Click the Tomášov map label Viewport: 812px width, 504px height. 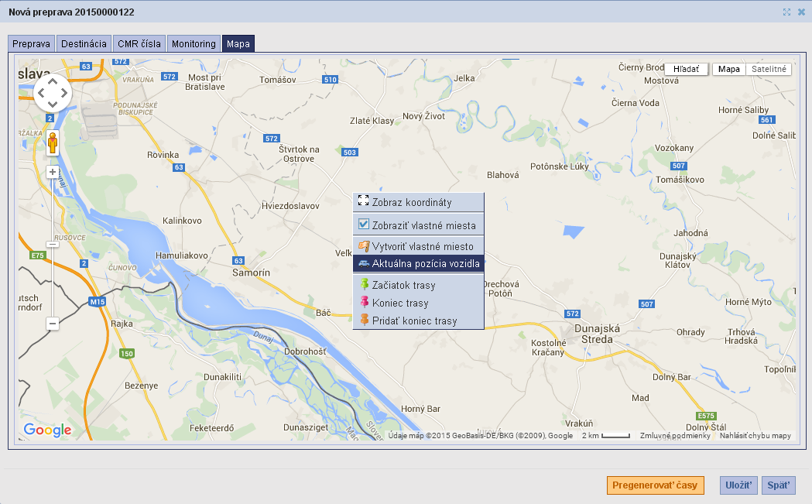click(x=278, y=80)
